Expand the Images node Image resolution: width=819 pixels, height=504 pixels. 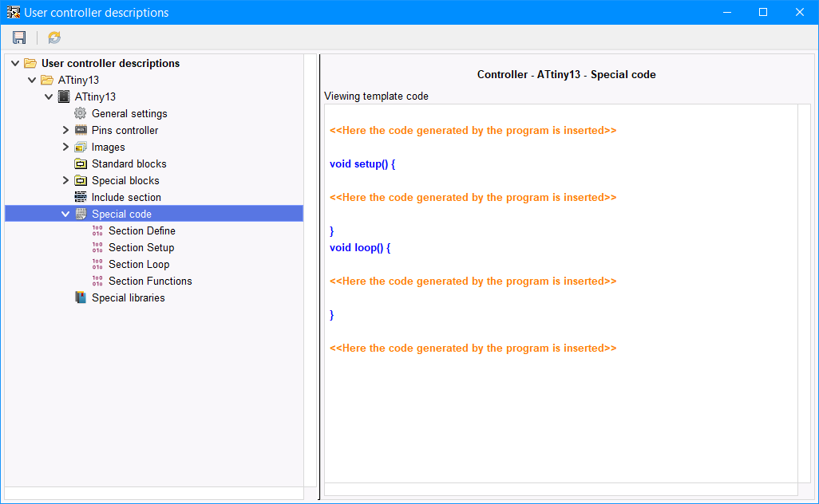pyautogui.click(x=65, y=147)
